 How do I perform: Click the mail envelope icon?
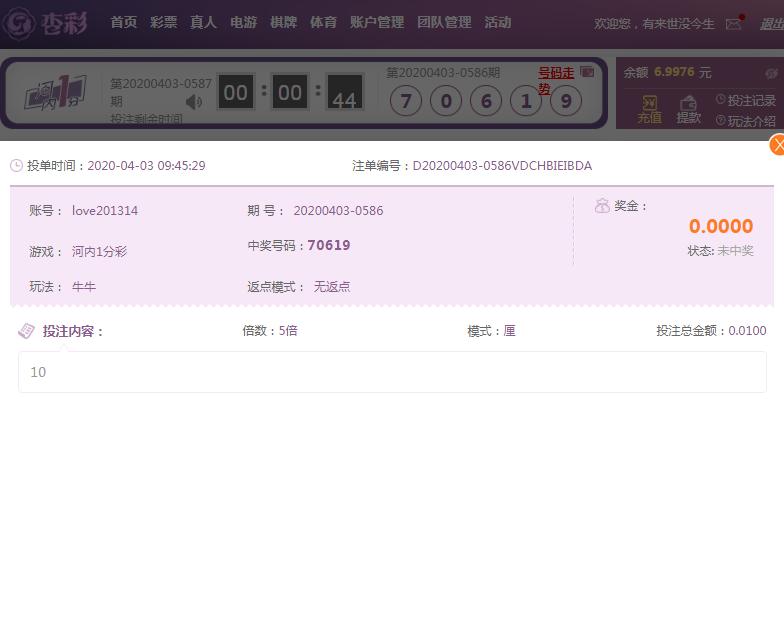(733, 23)
